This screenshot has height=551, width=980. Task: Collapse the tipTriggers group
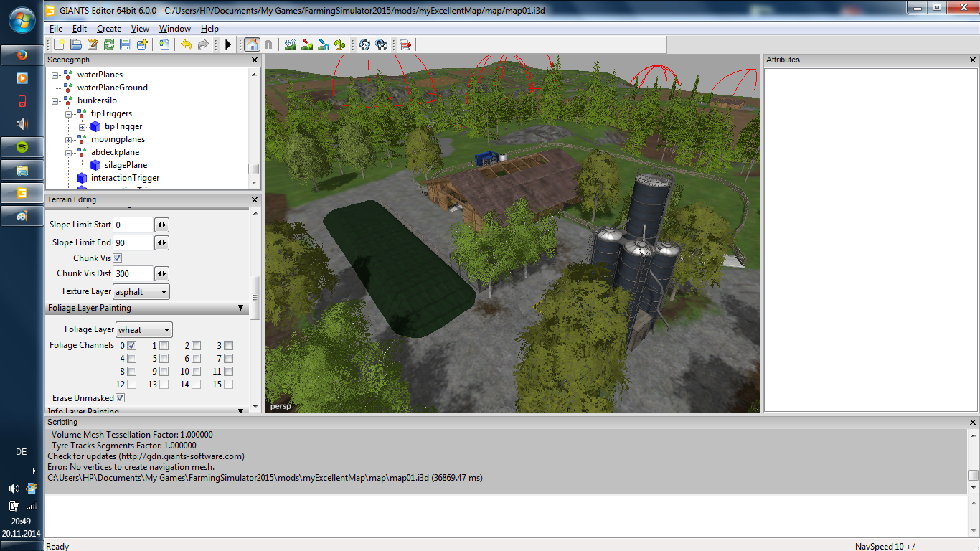tap(68, 113)
